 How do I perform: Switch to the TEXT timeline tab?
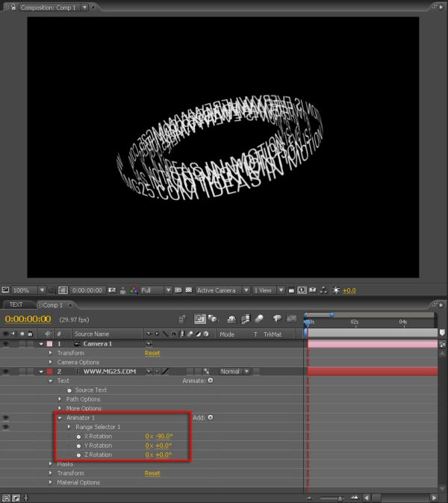16,304
